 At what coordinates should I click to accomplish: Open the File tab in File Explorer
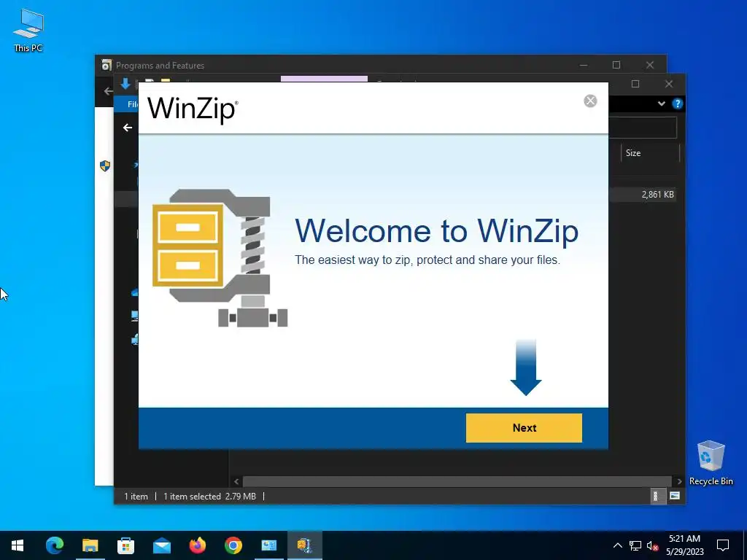point(132,104)
